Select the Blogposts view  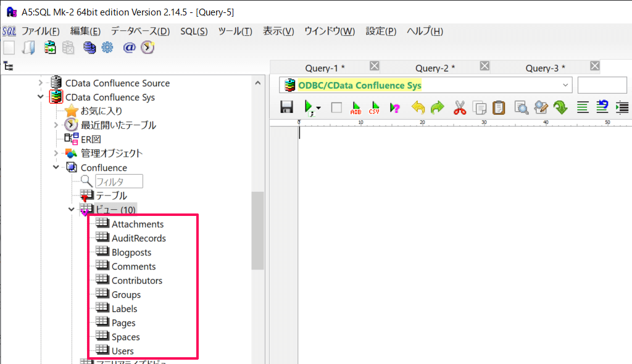click(x=131, y=252)
